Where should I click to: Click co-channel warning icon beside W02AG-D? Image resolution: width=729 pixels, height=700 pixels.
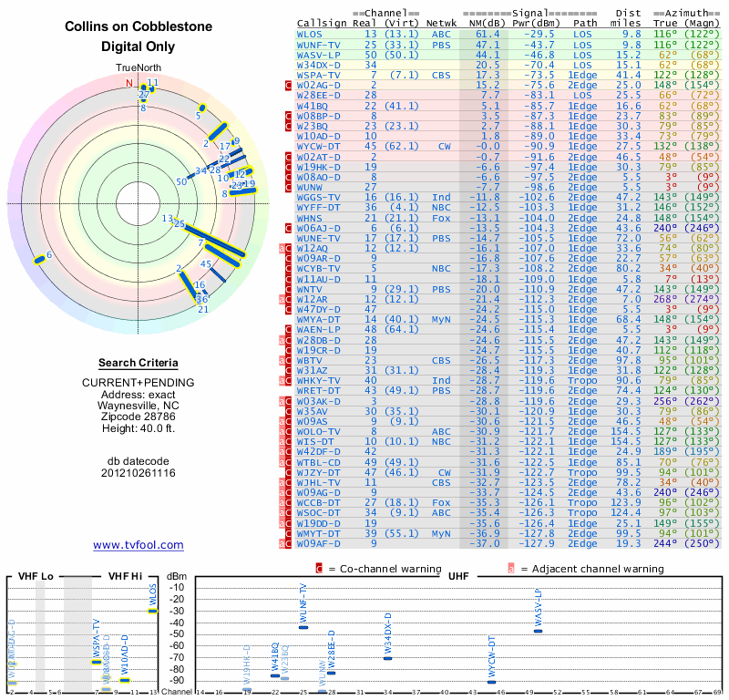point(288,86)
